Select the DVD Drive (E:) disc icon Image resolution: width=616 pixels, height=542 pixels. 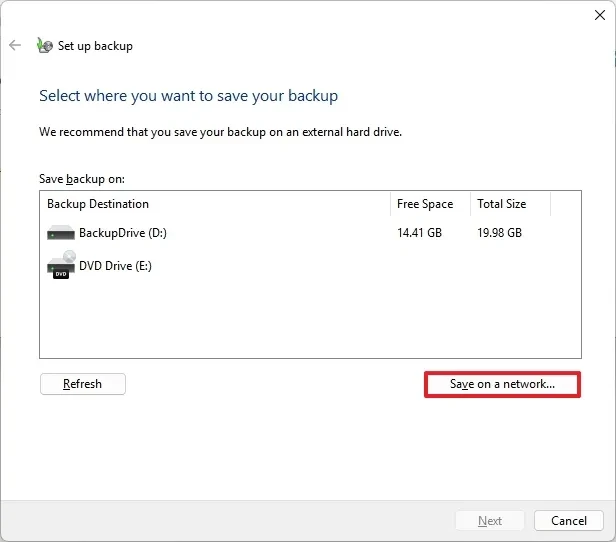click(x=61, y=266)
